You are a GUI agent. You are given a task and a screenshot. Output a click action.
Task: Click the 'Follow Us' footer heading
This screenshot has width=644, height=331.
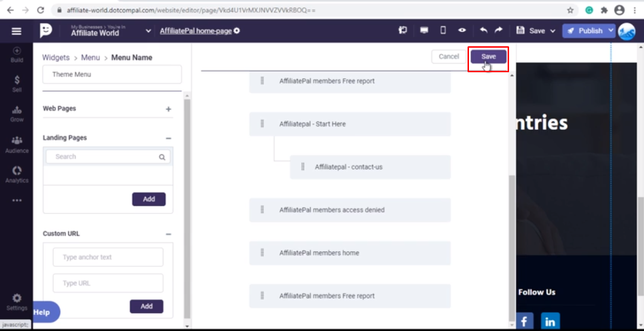(x=537, y=292)
